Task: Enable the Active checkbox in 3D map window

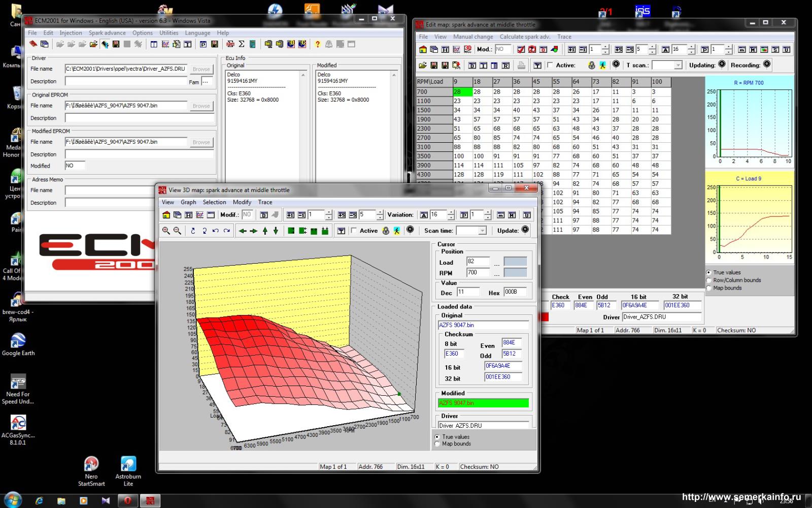Action: click(x=354, y=231)
